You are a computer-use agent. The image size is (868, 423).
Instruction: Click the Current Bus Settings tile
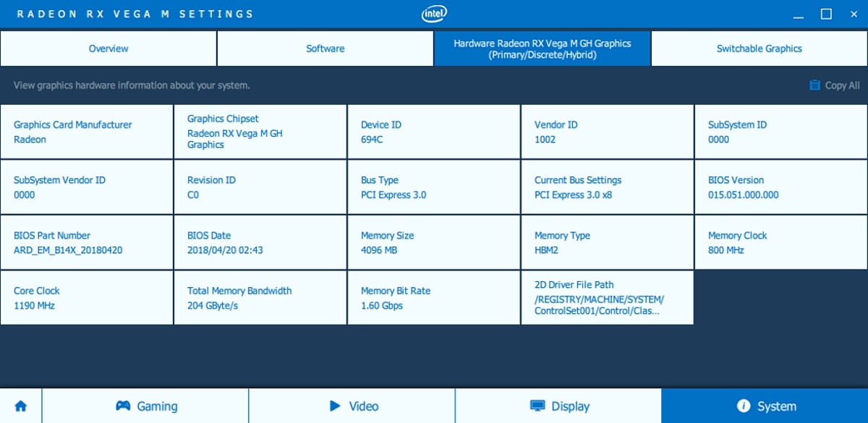tap(608, 187)
